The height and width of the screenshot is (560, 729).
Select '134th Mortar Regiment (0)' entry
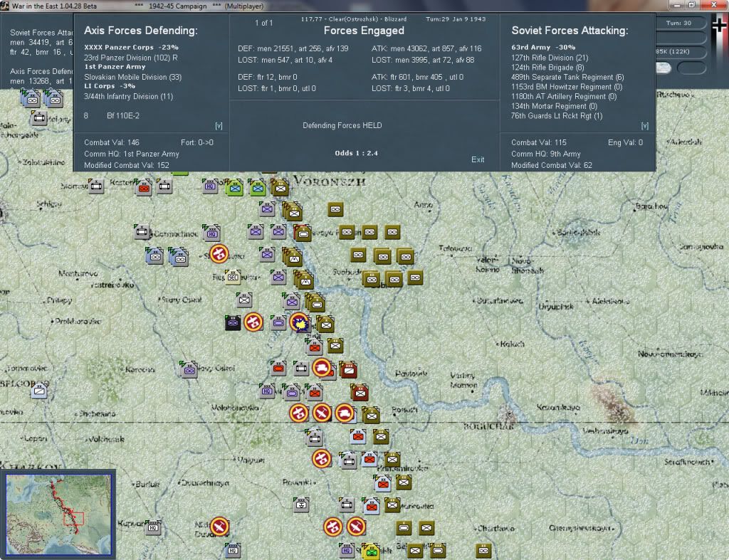pyautogui.click(x=553, y=107)
